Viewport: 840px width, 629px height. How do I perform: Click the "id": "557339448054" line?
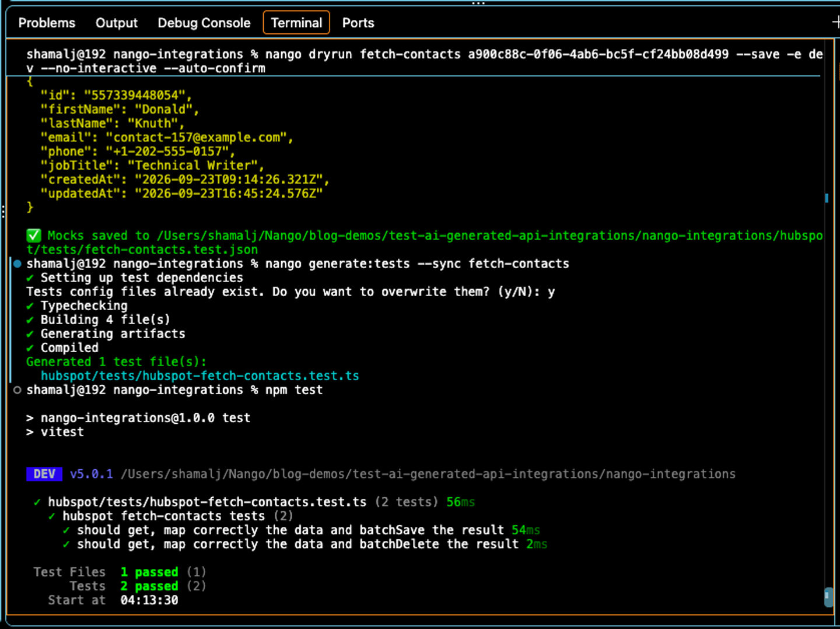[116, 96]
